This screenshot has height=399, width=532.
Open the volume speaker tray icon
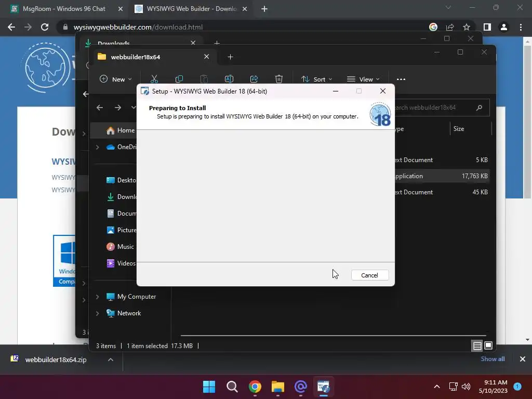467,387
